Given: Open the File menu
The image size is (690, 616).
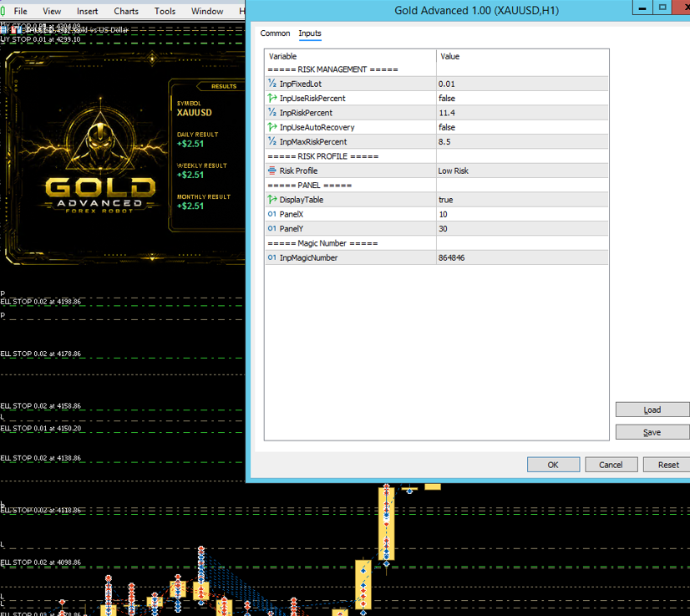Looking at the screenshot, I should click(x=20, y=11).
